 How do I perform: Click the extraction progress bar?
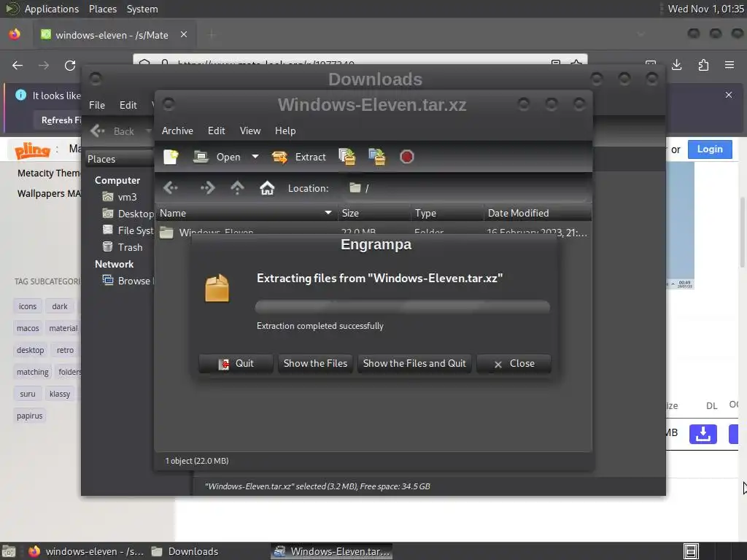click(x=403, y=306)
